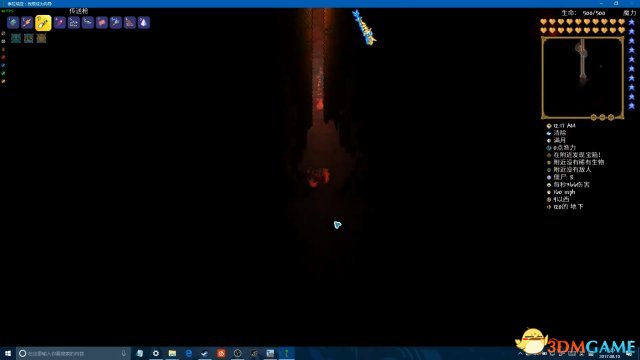The width and height of the screenshot is (640, 360).
Task: Select hotbar slot 10 white cone item
Action: click(144, 22)
